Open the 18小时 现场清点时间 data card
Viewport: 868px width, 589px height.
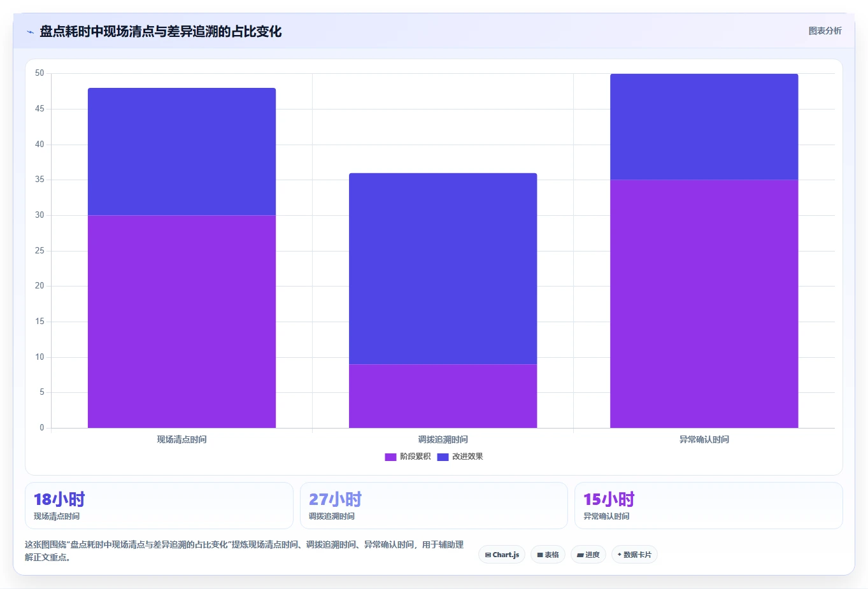(159, 506)
